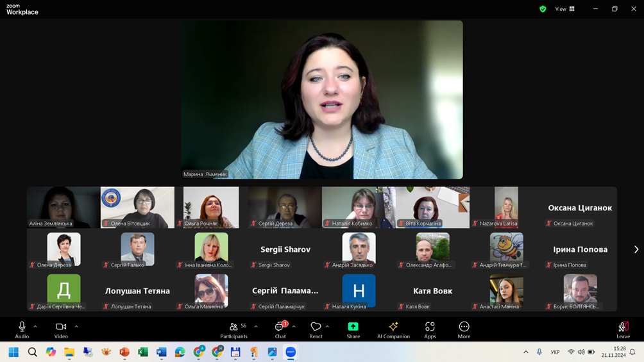Select Наталя Кобилко video tile
Screen dimensions: 644x362
(359, 207)
